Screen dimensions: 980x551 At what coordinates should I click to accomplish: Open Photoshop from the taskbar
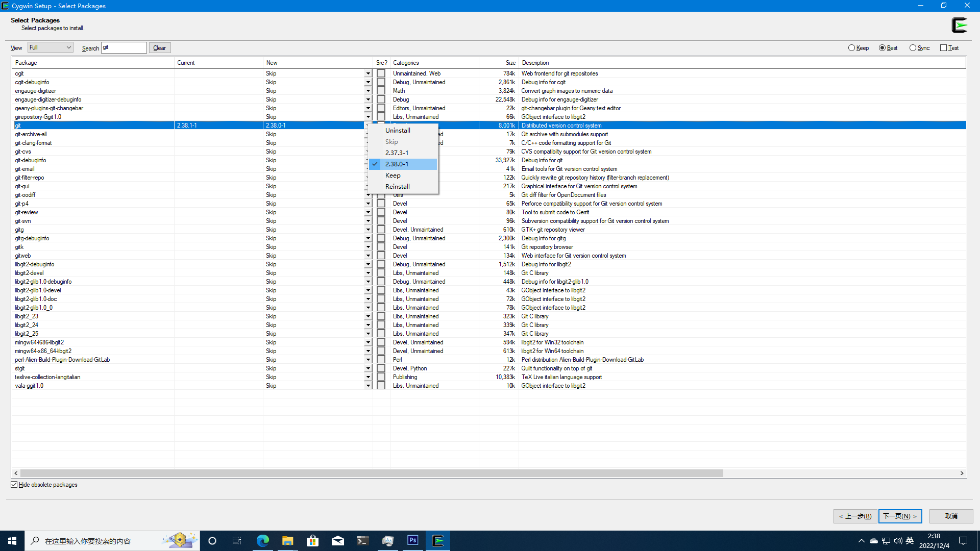pyautogui.click(x=412, y=540)
